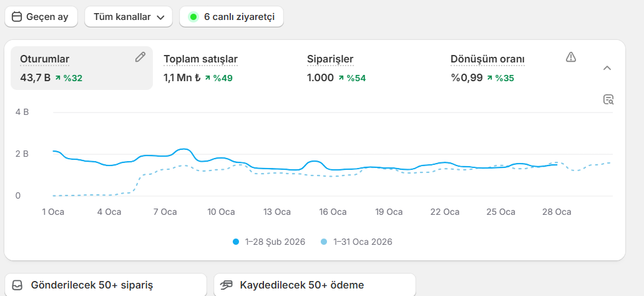Click the green up-arrow beside %32
This screenshot has height=296, width=644.
[57, 78]
